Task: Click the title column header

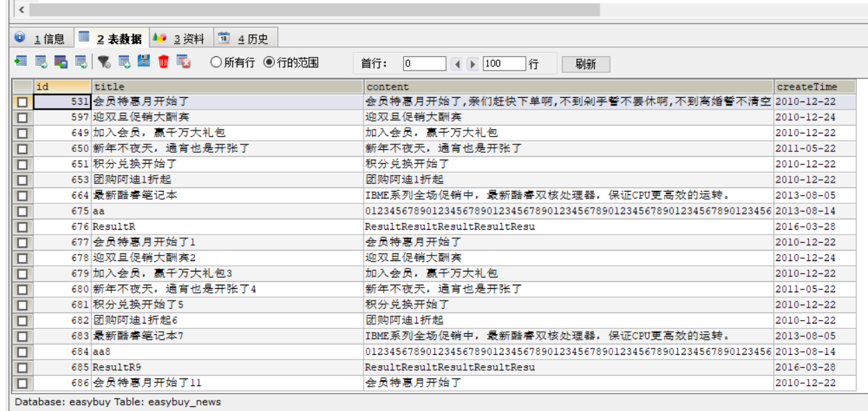Action: point(228,87)
